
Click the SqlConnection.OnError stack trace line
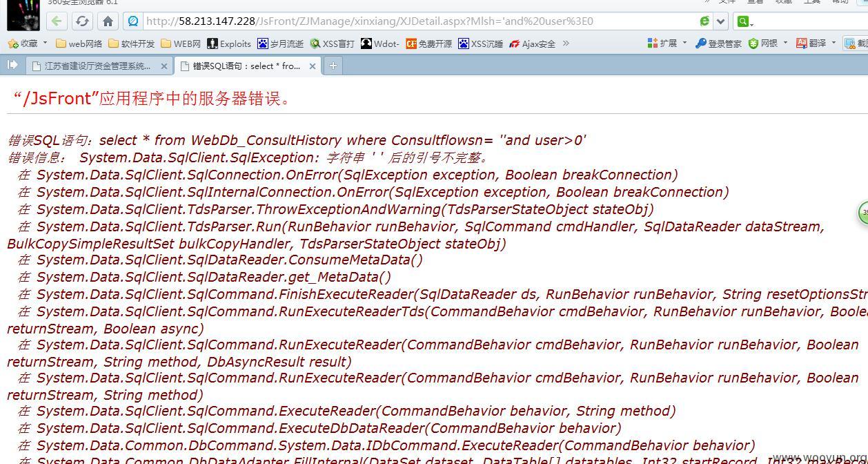tap(347, 175)
